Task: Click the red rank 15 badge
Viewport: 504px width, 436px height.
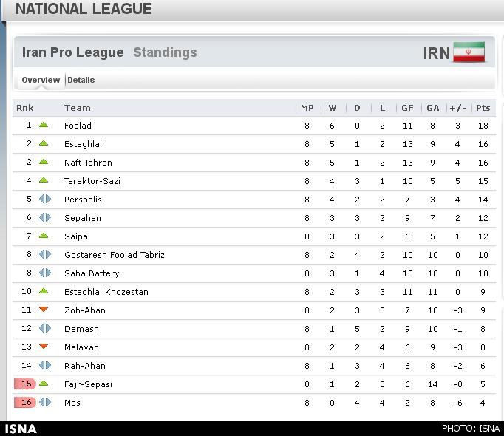Action: click(25, 384)
